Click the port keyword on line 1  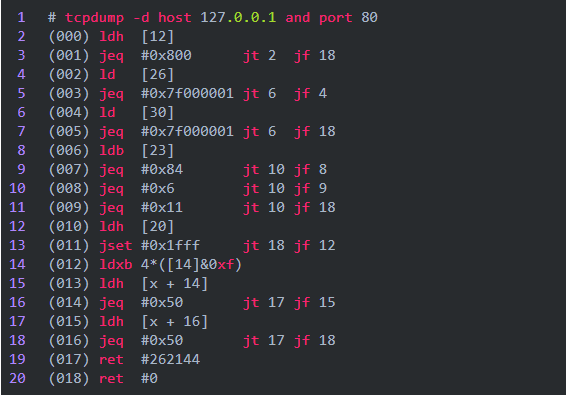click(336, 18)
